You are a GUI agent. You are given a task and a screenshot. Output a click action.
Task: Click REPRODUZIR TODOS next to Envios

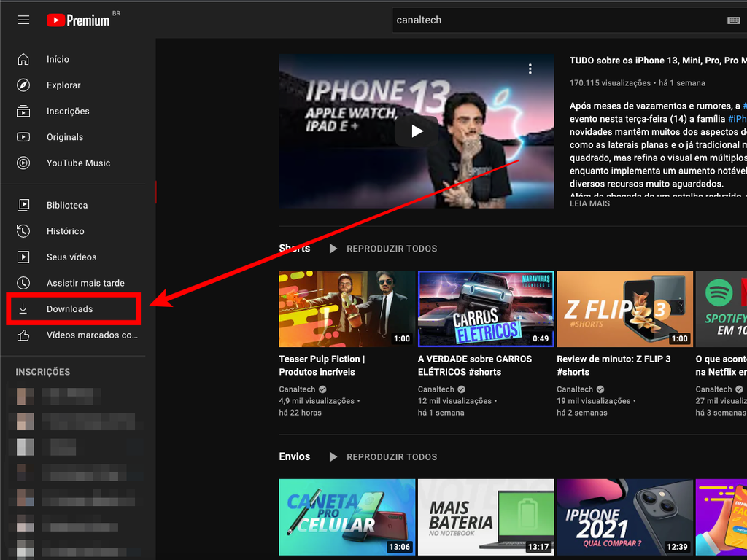tap(392, 456)
